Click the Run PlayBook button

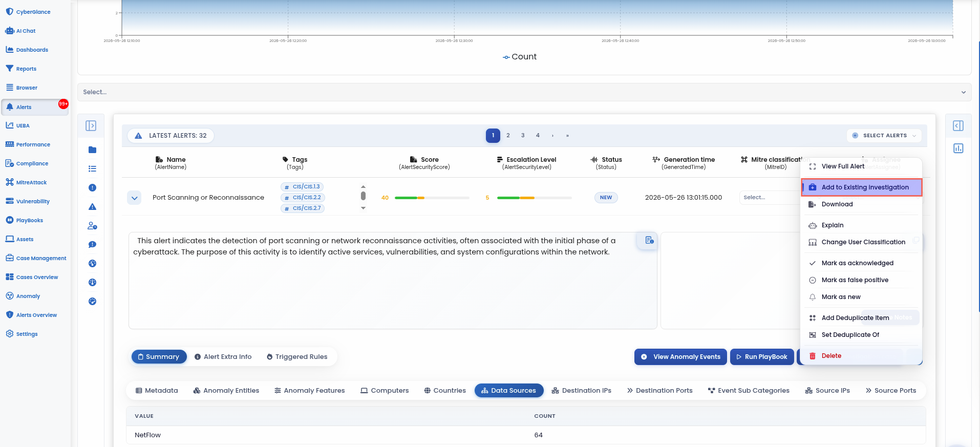[762, 357]
